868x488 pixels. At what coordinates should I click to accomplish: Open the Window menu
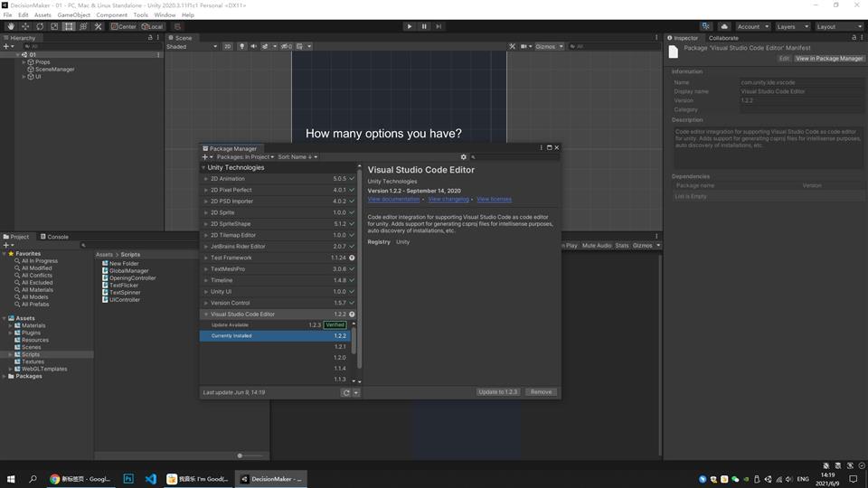(x=165, y=15)
